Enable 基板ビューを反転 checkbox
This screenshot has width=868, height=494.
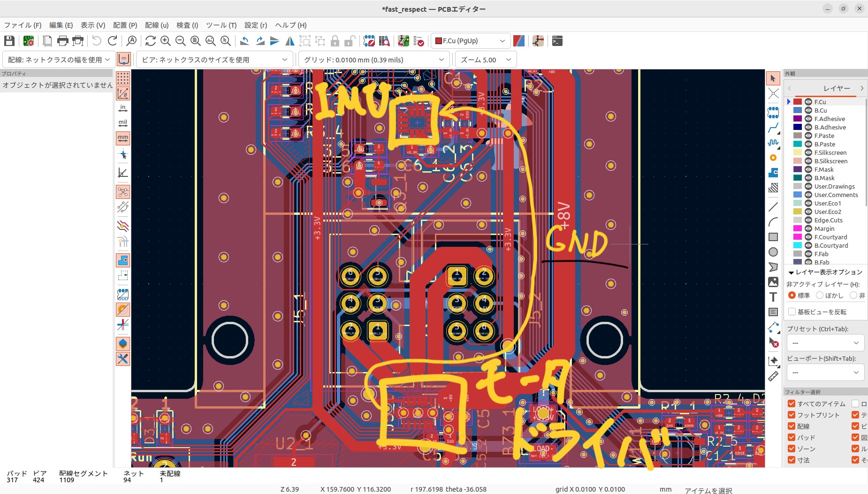point(792,312)
